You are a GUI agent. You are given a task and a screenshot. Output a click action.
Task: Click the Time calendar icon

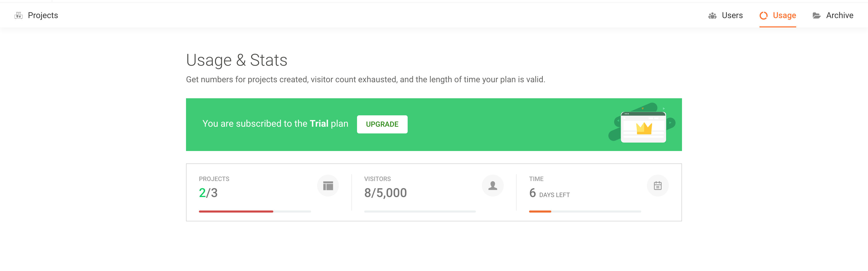click(x=657, y=186)
